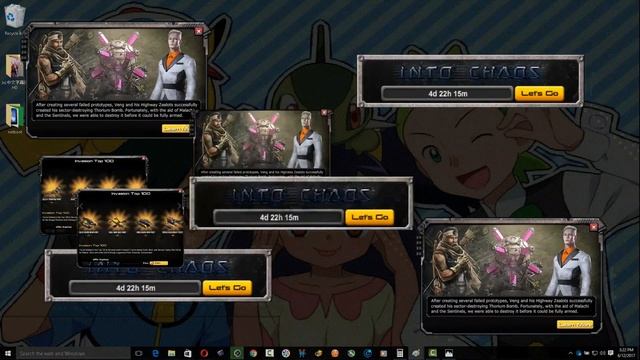This screenshot has width=640, height=360.
Task: Open the Windows Start menu
Action: [x=7, y=353]
